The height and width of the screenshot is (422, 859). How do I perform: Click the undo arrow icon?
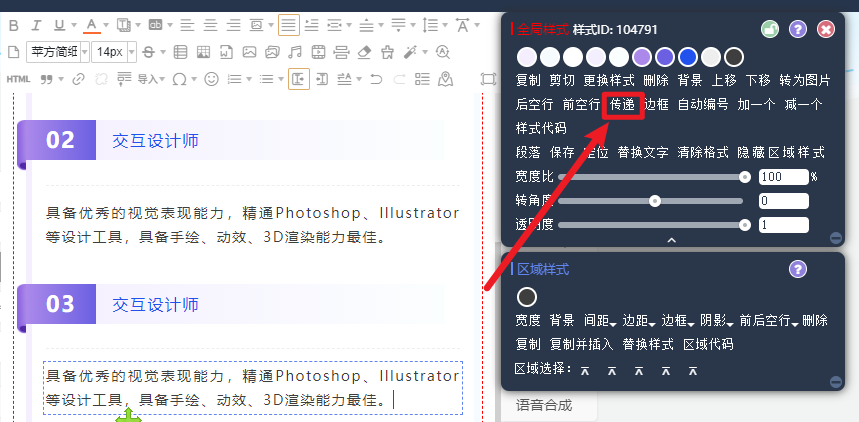tap(376, 79)
